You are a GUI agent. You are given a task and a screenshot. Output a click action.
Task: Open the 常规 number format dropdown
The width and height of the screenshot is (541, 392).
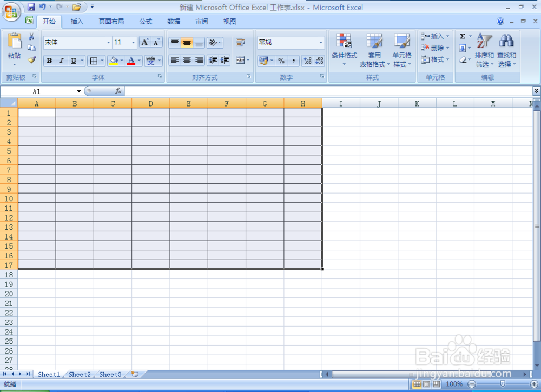click(x=321, y=42)
